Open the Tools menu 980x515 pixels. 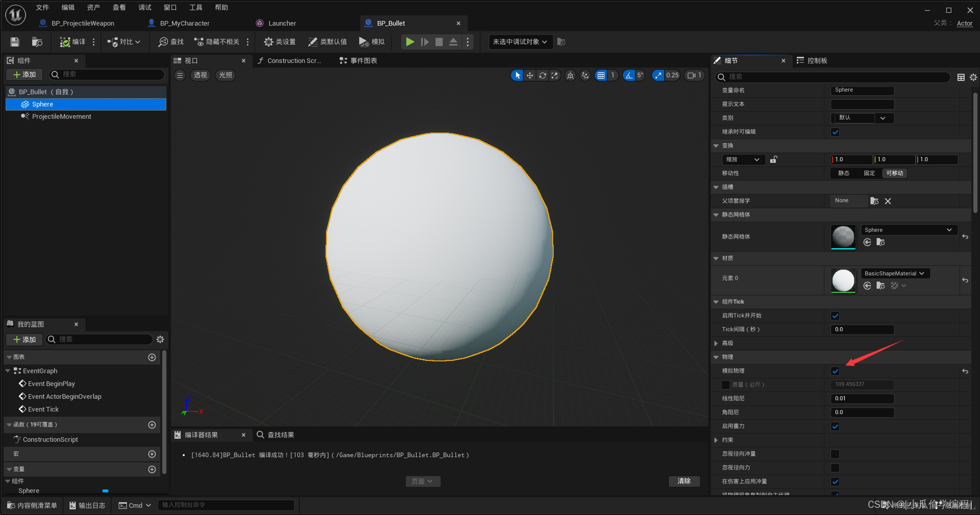pos(196,8)
